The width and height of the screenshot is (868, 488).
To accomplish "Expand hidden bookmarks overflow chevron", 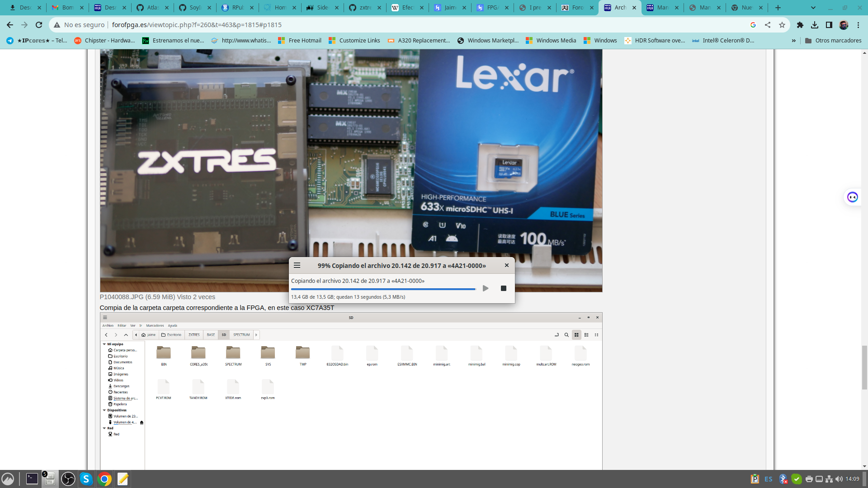I will [793, 41].
